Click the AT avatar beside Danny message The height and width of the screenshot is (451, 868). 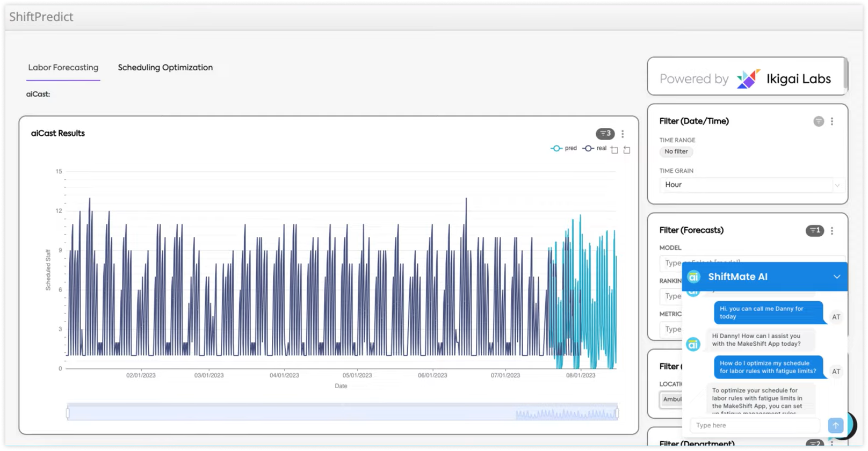836,317
